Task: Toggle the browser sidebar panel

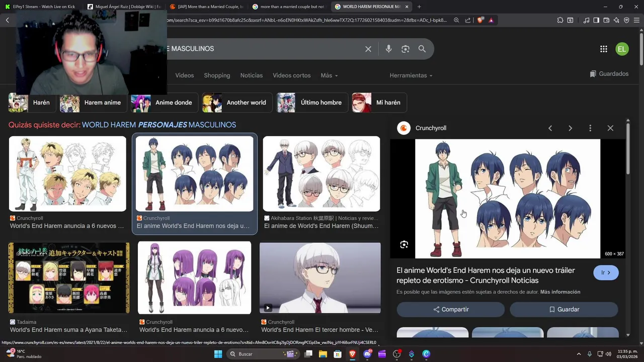Action: point(596,20)
